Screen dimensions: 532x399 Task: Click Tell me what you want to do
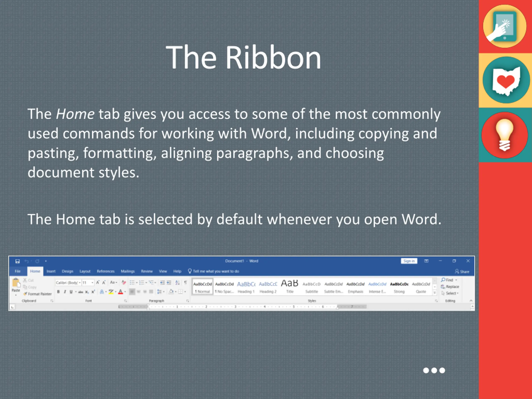coord(216,271)
